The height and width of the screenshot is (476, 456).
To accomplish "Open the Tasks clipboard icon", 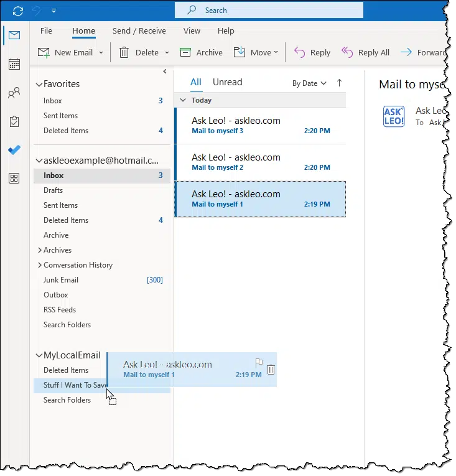I will pyautogui.click(x=14, y=121).
